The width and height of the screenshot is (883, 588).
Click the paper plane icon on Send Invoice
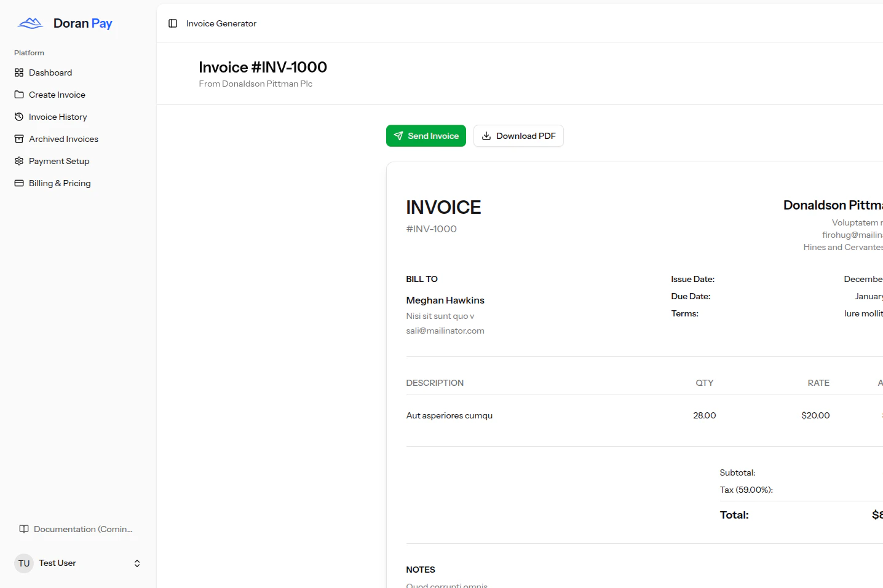(x=400, y=136)
